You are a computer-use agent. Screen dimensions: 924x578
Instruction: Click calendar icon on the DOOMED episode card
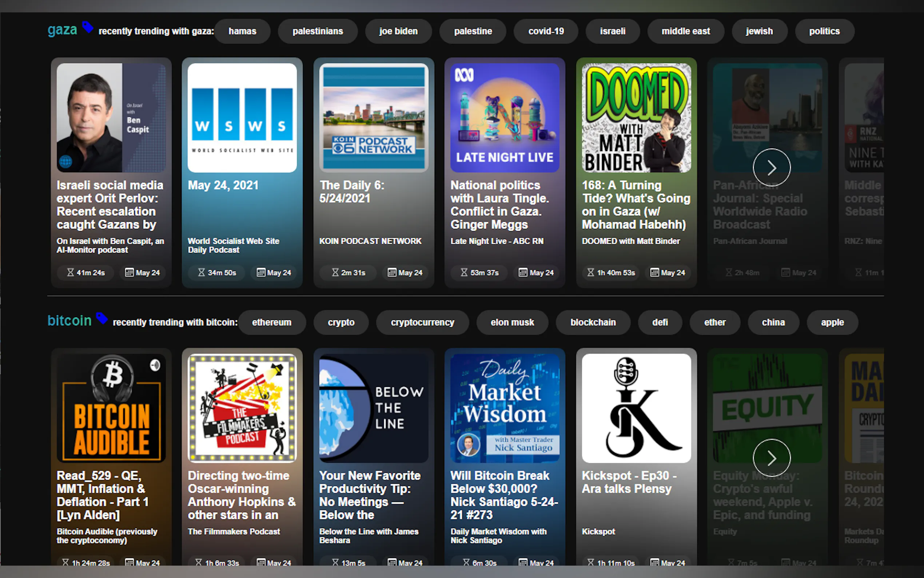pyautogui.click(x=654, y=273)
